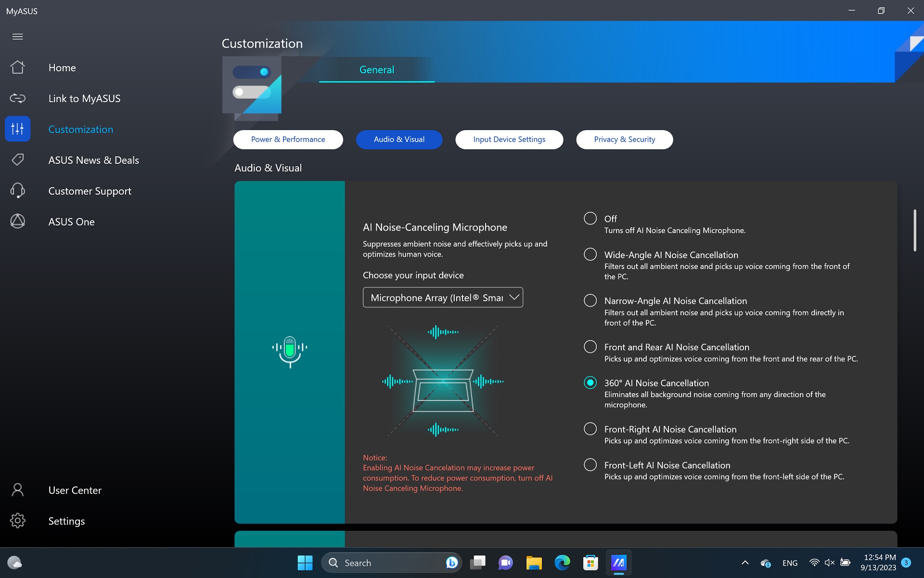Launch the Teams chat taskbar icon
Screen dimensions: 924x578
click(505, 563)
